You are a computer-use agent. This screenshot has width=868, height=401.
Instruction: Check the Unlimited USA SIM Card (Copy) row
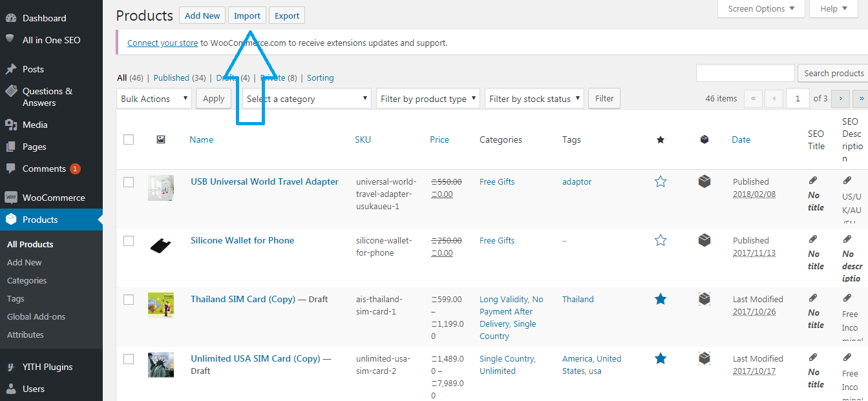(x=129, y=359)
